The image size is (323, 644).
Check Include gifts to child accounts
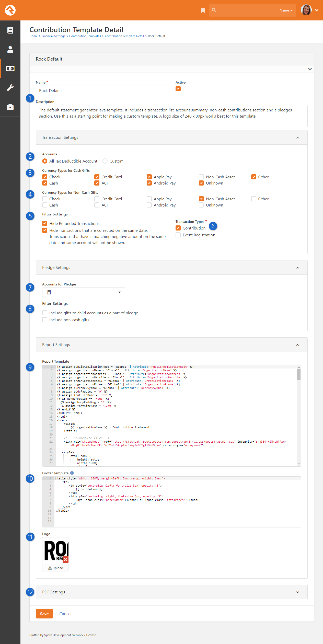[x=45, y=313]
